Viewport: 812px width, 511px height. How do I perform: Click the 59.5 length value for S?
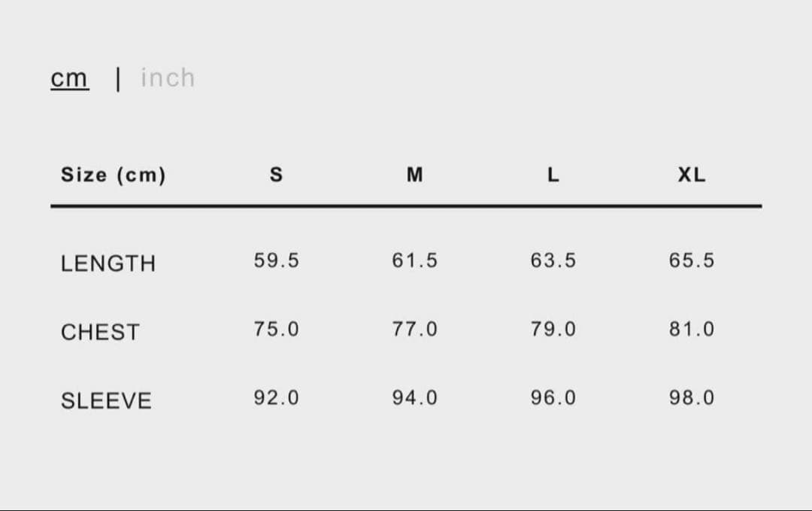coord(276,260)
